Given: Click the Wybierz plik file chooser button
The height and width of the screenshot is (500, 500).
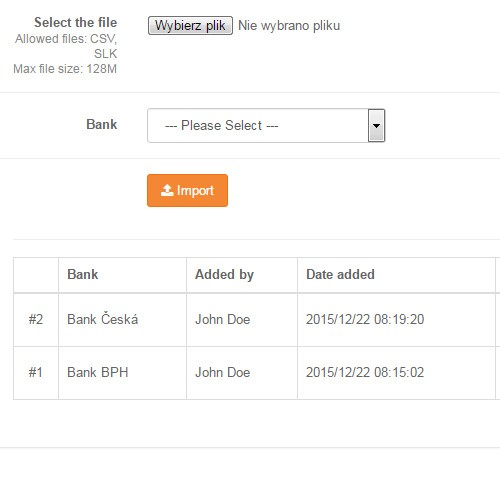Looking at the screenshot, I should click(190, 25).
